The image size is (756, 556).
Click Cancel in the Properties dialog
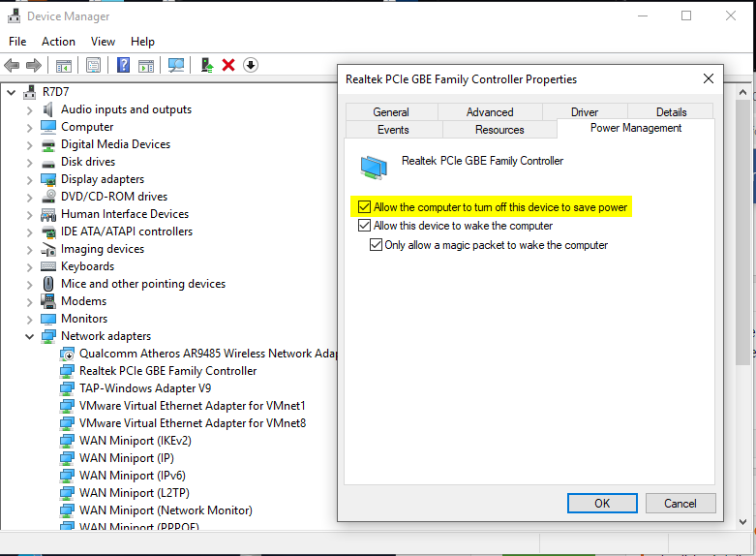click(680, 504)
